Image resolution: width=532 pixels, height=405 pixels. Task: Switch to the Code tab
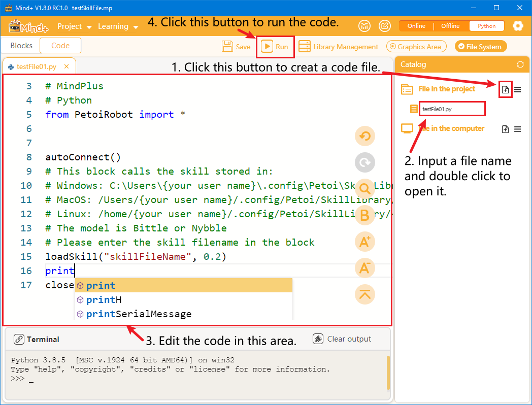click(x=60, y=46)
